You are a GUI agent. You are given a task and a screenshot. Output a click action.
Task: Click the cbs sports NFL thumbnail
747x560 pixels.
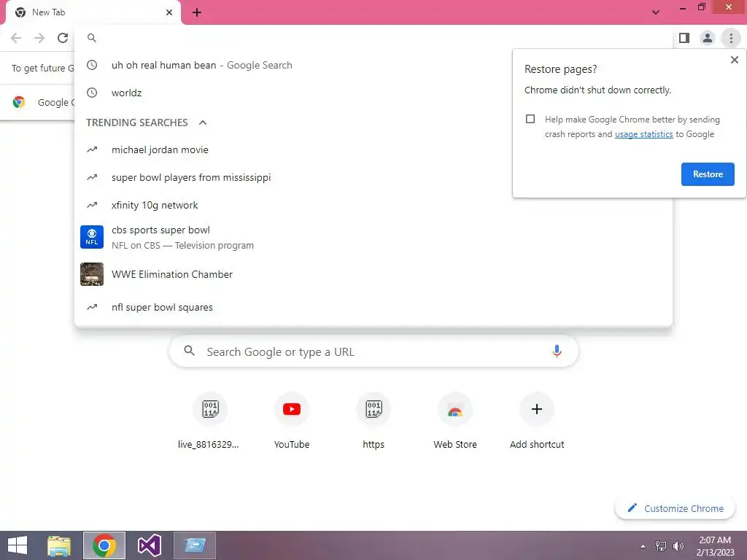click(x=92, y=237)
